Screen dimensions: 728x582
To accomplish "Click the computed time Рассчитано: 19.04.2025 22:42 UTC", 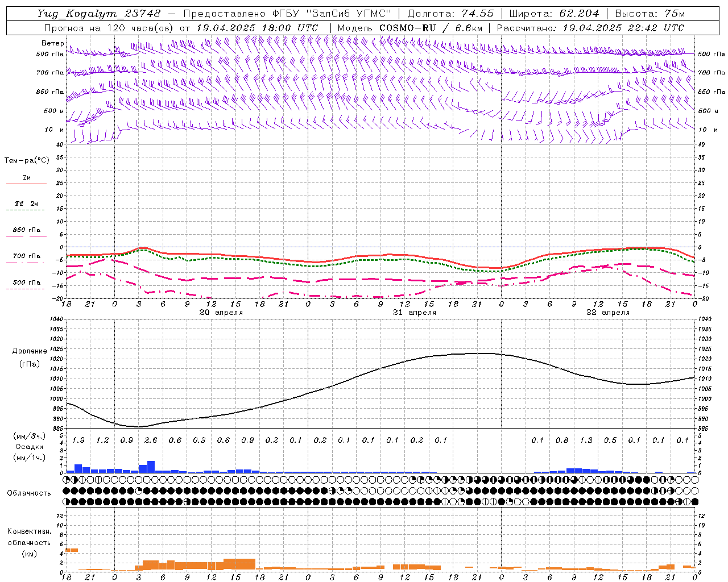I will [590, 28].
